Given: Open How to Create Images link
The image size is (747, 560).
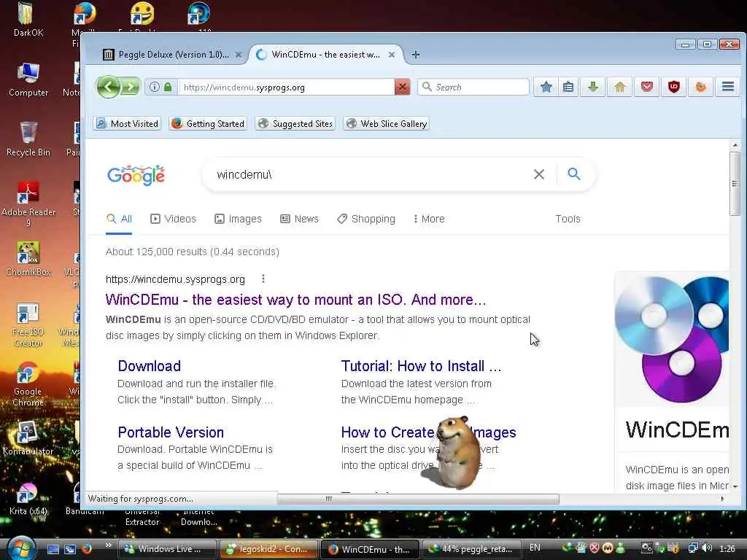Looking at the screenshot, I should coord(428,432).
